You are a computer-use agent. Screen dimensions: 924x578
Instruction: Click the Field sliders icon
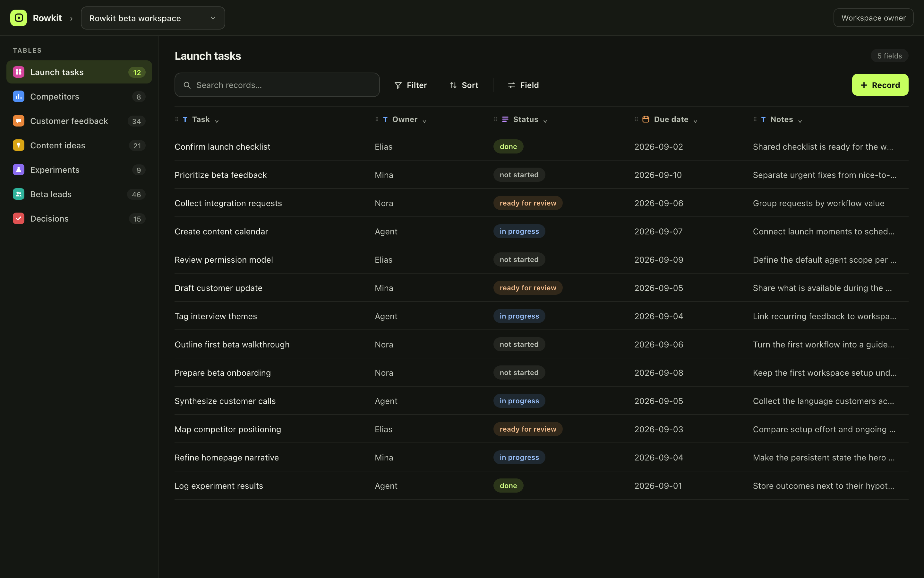(x=512, y=85)
